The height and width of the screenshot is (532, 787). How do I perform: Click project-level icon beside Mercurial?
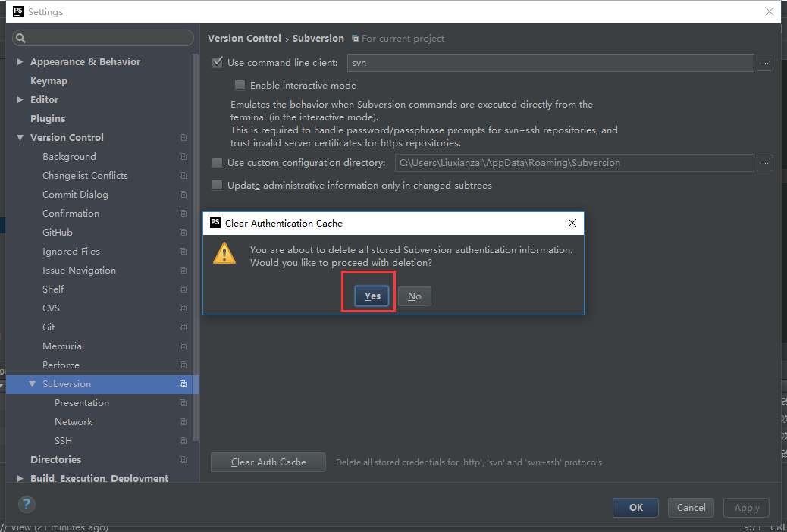point(183,346)
